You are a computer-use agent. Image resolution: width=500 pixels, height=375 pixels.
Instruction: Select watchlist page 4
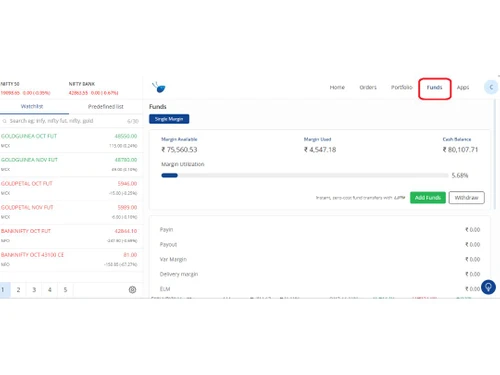pos(50,290)
